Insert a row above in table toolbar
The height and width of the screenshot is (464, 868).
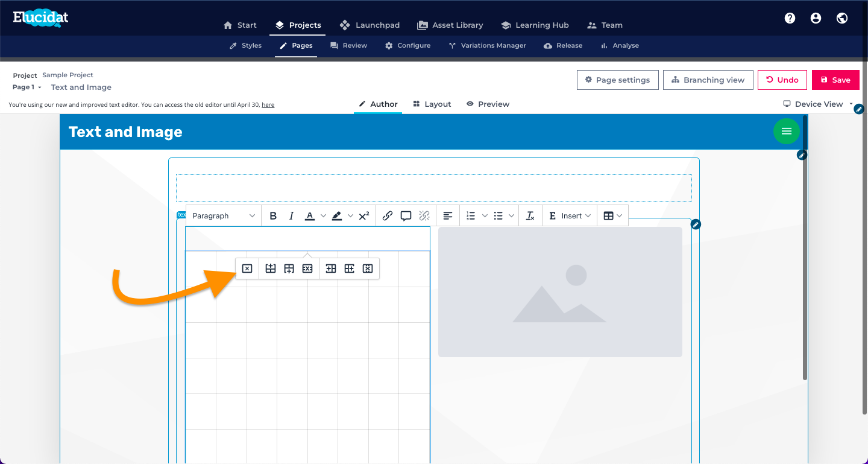[271, 269]
